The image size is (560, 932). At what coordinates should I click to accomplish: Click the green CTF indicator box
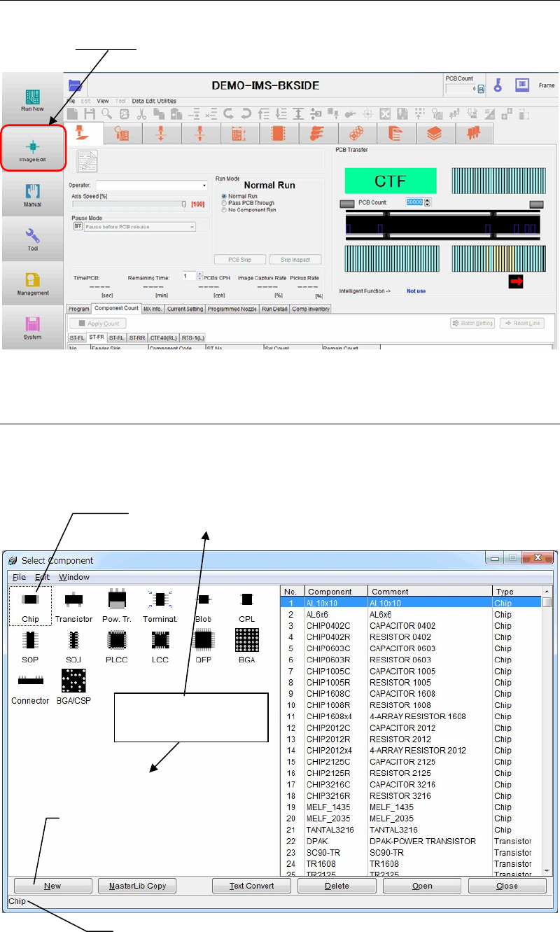[x=390, y=181]
